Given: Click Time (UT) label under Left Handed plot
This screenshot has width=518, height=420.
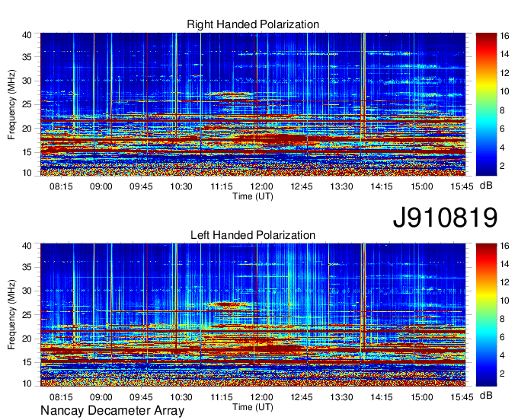Looking at the screenshot, I should (253, 407).
